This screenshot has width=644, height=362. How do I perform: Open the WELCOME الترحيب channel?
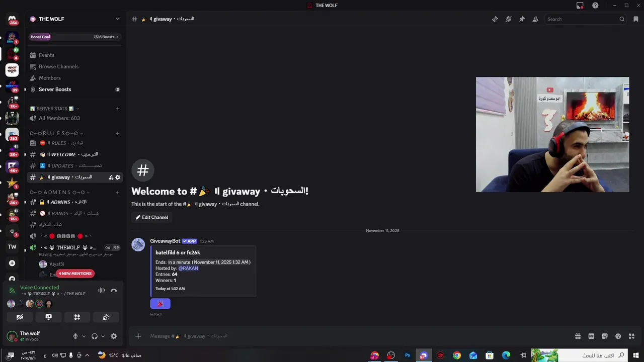tap(75, 154)
